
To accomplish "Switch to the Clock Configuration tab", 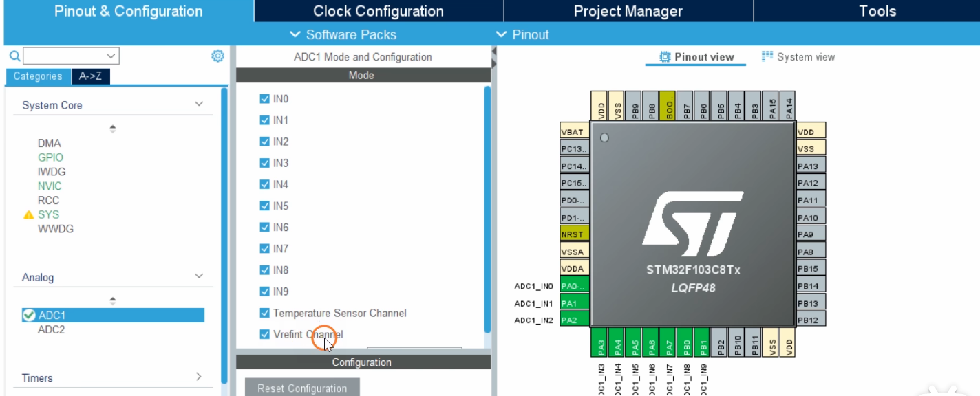I will (x=379, y=11).
